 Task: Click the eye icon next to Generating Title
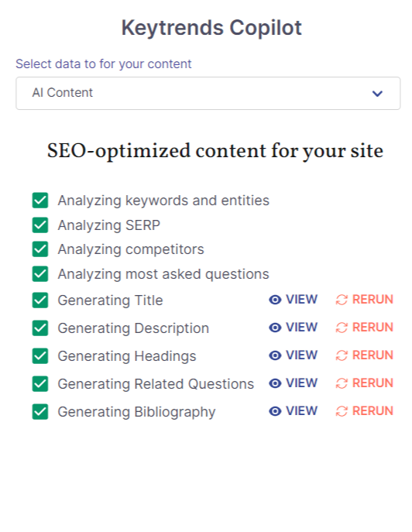[275, 300]
